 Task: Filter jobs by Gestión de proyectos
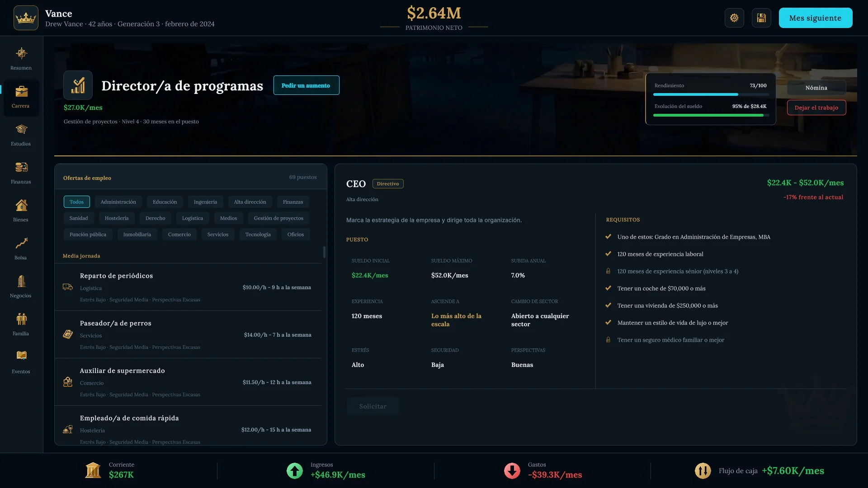tap(278, 218)
